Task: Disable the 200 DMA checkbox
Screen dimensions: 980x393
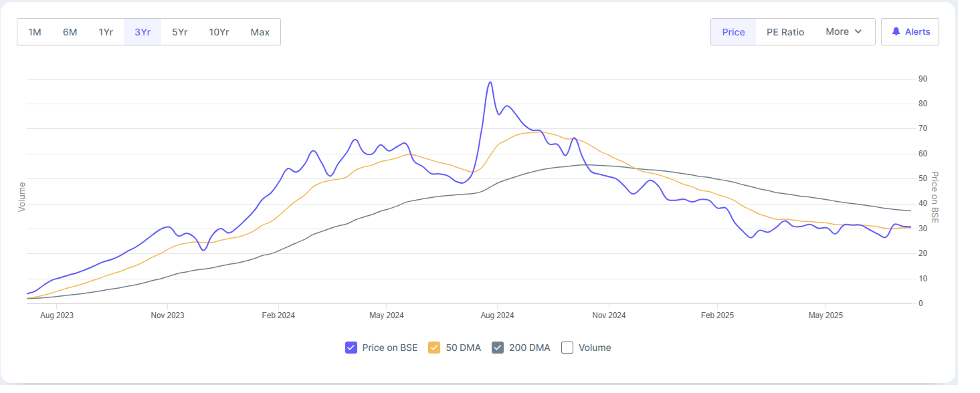Action: click(x=497, y=348)
